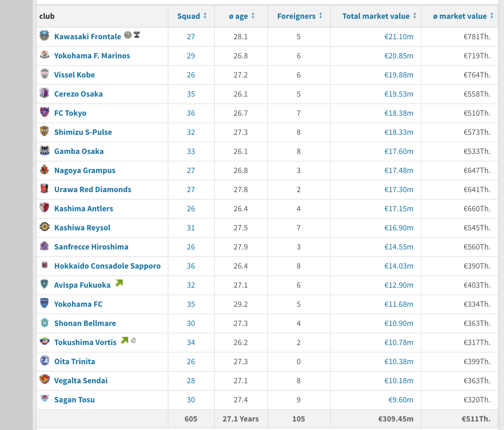Click the Kashiwa Reysol crest icon

tap(44, 227)
